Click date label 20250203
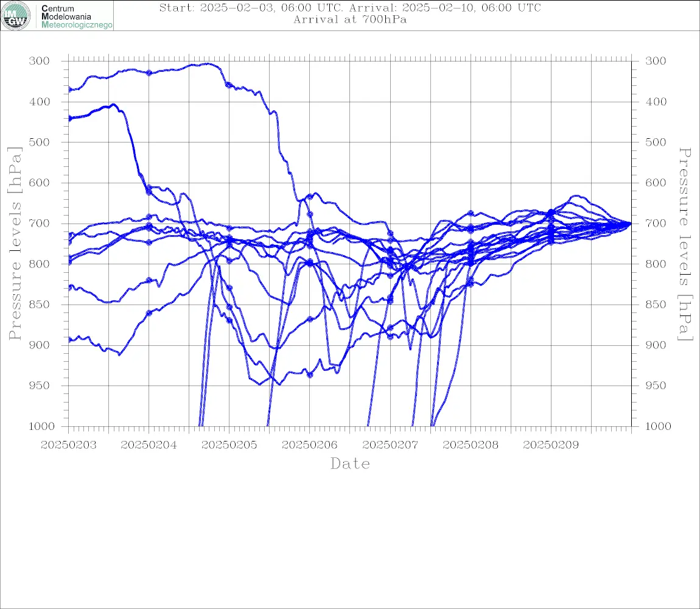Viewport: 700px width, 609px height. click(x=68, y=445)
